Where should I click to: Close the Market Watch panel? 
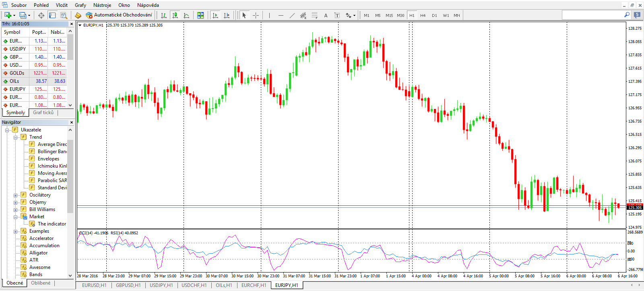point(72,24)
